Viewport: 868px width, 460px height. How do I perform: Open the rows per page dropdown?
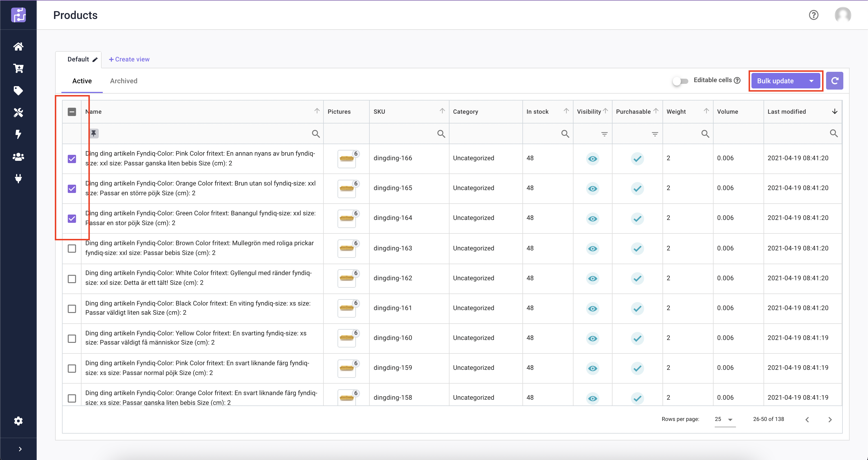[x=725, y=420]
